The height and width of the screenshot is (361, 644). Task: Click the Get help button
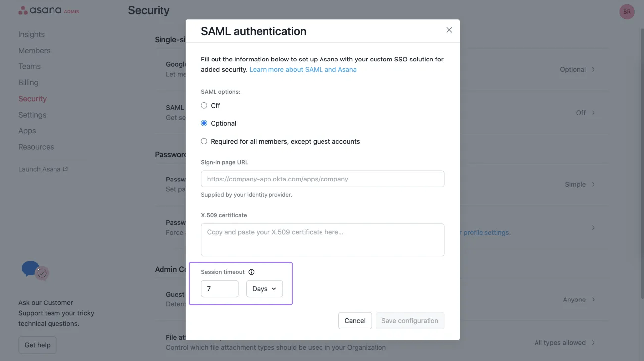pos(37,344)
